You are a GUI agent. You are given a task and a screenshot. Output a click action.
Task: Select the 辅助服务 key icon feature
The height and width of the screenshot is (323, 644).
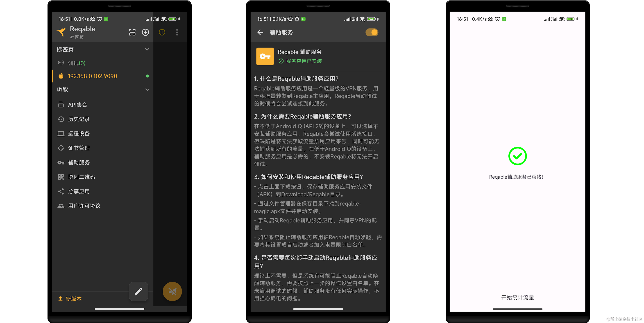point(79,162)
